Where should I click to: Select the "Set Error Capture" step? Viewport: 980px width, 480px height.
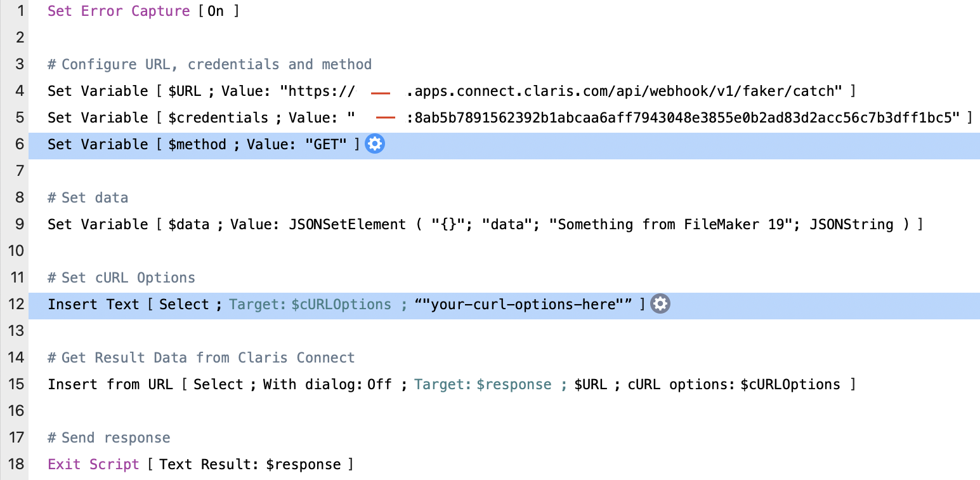119,11
